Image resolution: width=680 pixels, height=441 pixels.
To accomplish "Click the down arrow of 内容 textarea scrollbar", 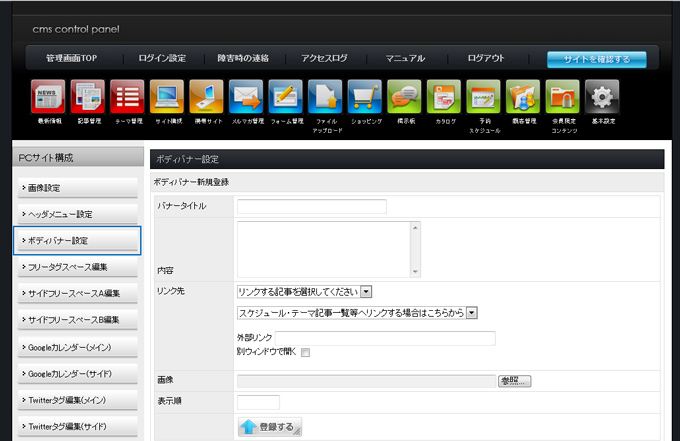I will coord(416,271).
